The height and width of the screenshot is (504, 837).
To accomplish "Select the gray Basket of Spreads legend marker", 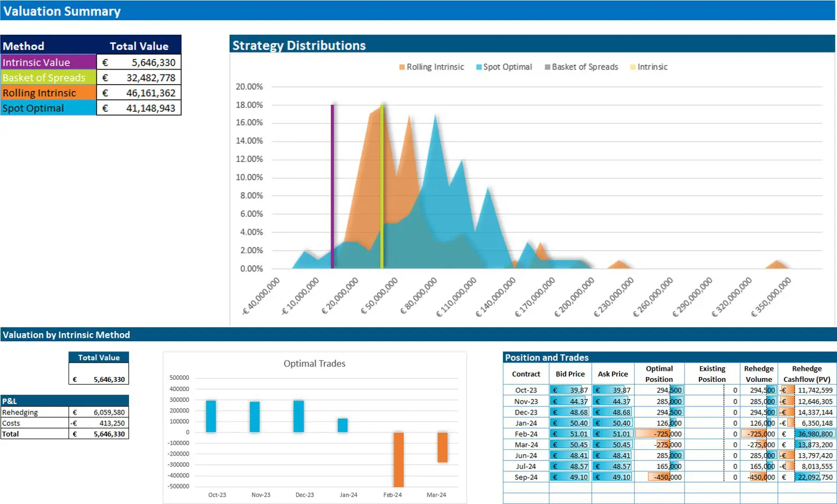I will pos(547,67).
